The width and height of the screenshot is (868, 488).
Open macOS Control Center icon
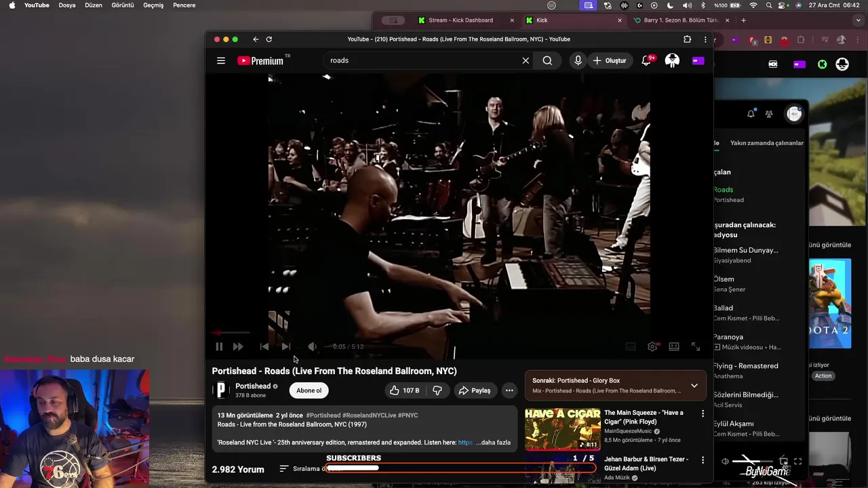(x=783, y=5)
